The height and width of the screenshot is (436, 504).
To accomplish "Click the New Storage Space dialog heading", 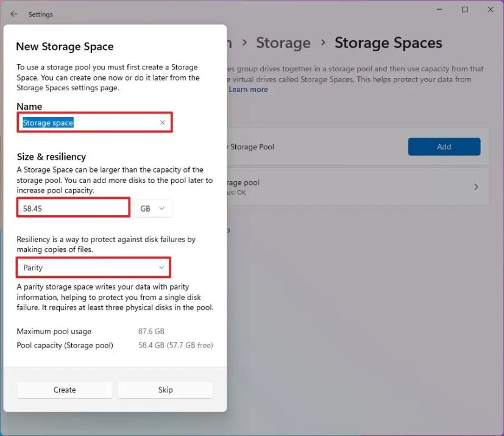I will [65, 46].
